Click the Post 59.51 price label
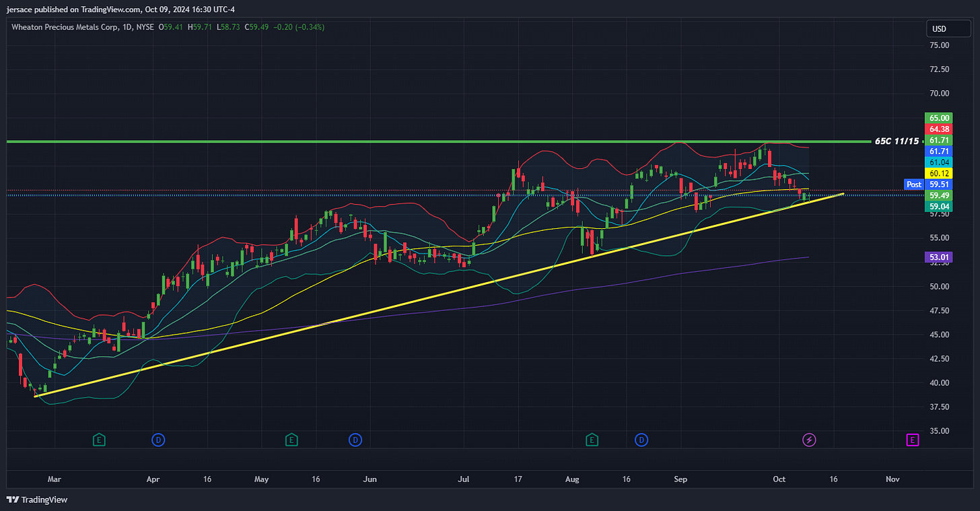This screenshot has width=980, height=511. pyautogui.click(x=930, y=184)
